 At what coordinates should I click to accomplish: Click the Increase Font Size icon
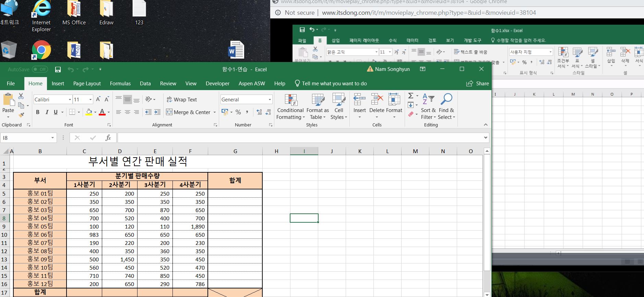[98, 99]
